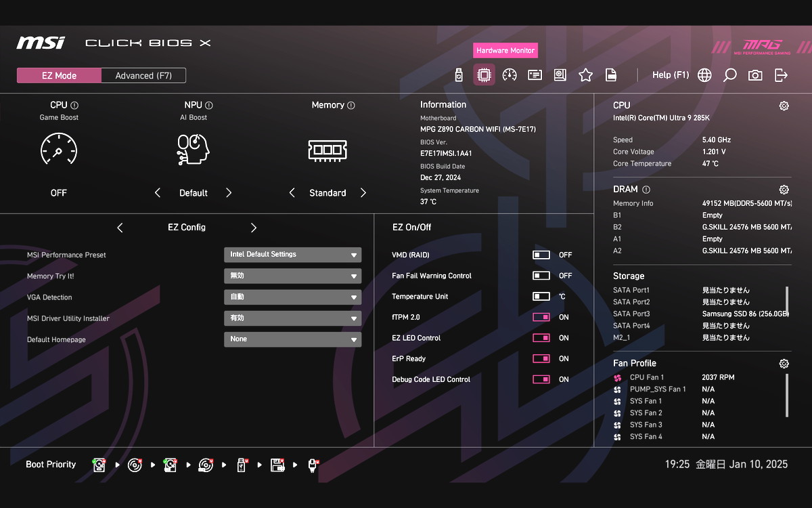812x508 pixels.
Task: Click the AI Boost head icon
Action: tap(194, 150)
